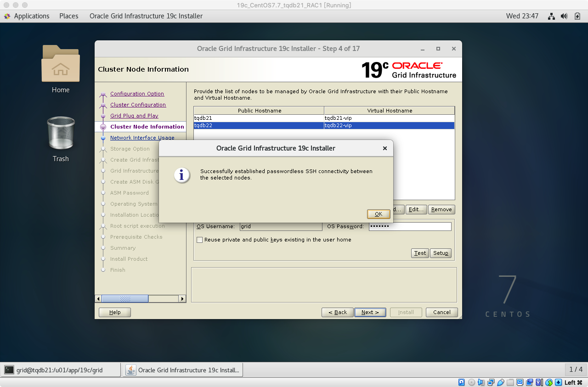This screenshot has width=588, height=387.
Task: Go to Network Interface Usage step
Action: pos(142,138)
